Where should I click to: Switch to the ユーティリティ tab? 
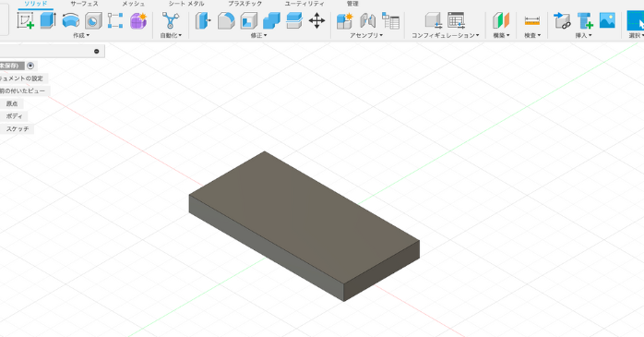(304, 4)
